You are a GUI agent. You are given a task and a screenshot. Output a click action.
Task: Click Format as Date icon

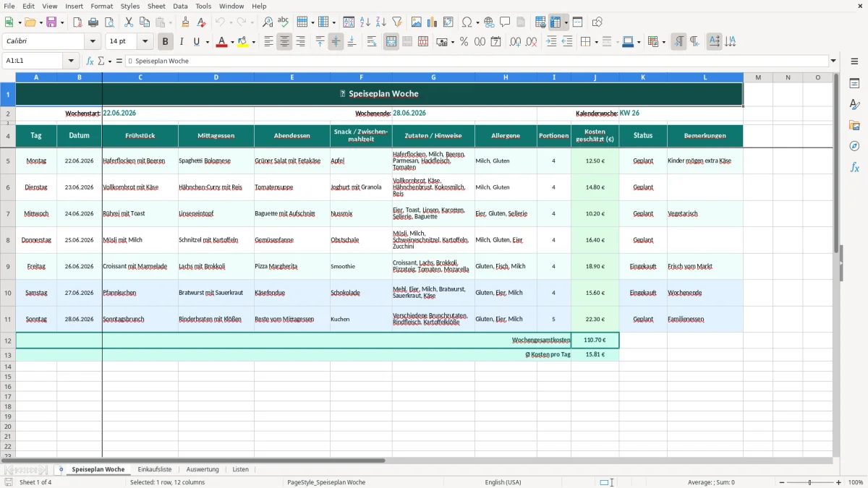click(495, 42)
